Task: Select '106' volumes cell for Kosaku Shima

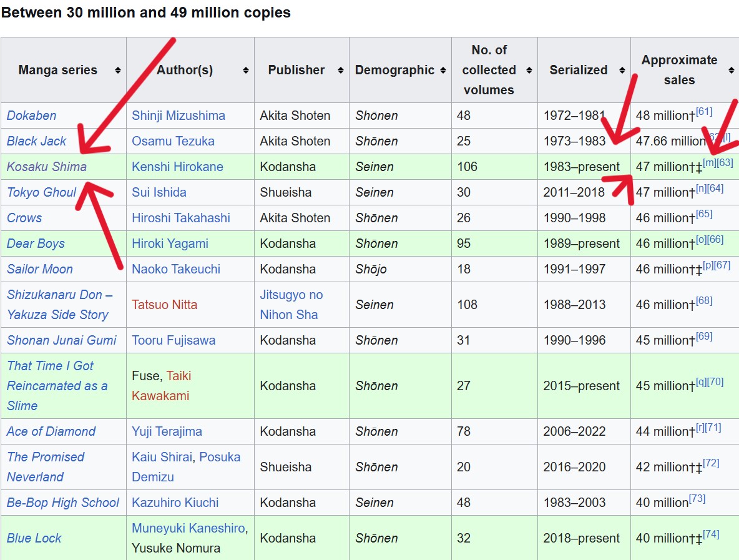Action: (467, 167)
